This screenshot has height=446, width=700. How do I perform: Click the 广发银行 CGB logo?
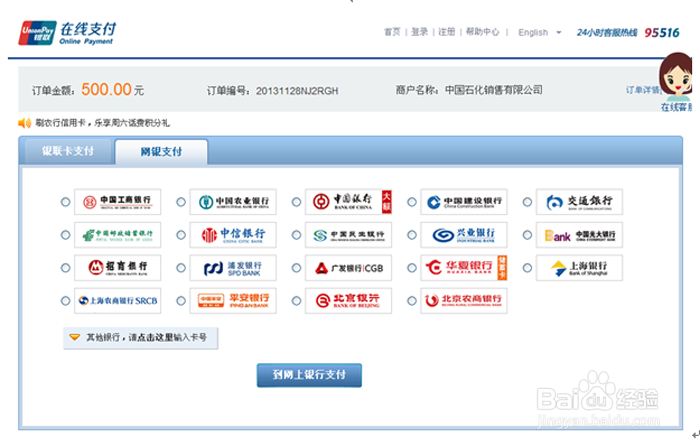(349, 268)
